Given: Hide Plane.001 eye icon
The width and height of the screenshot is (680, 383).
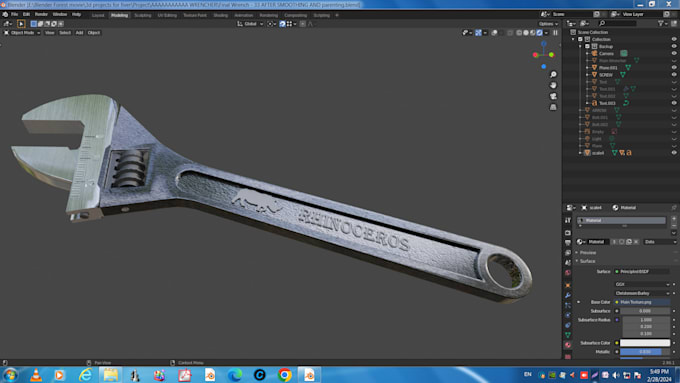Looking at the screenshot, I should click(674, 68).
